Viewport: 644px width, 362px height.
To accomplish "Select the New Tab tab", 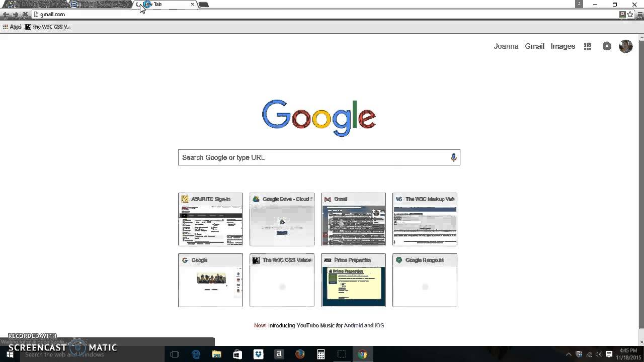I will [165, 5].
